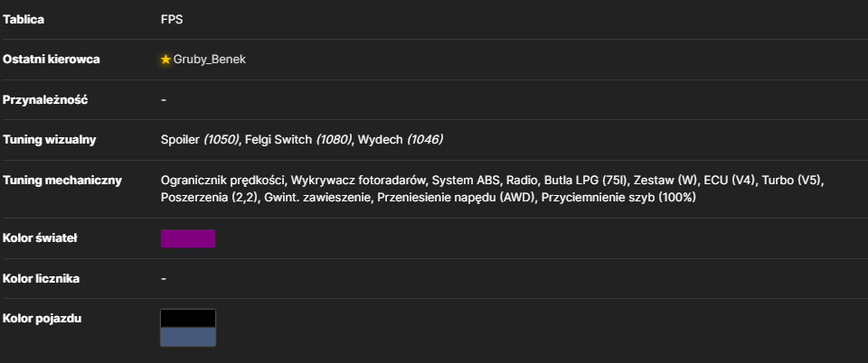
Task: Select the blue-gray vehicle color swatch
Action: click(188, 337)
